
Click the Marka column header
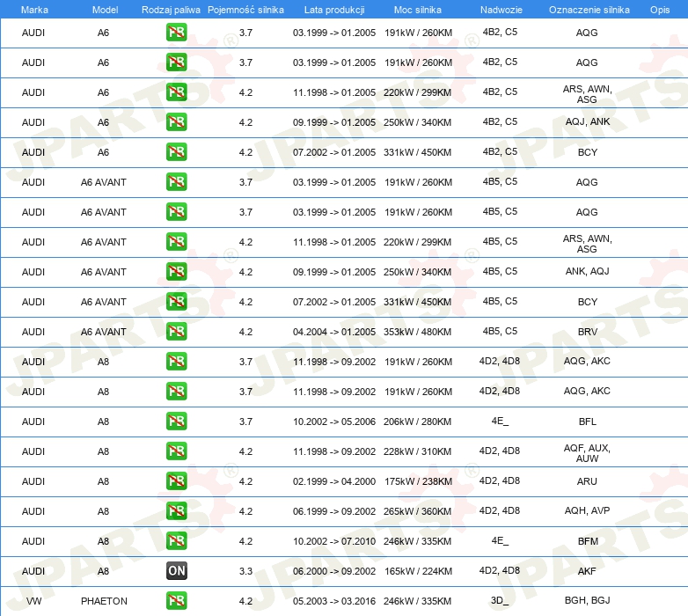[x=33, y=9]
